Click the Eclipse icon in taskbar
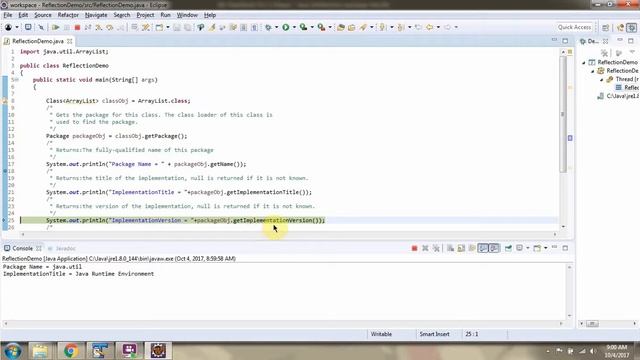 158,351
